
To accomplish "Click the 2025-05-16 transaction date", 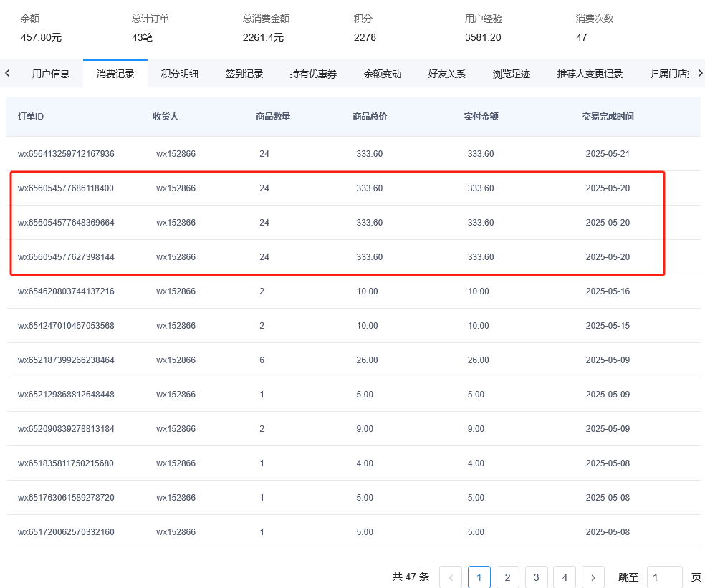I will (608, 291).
